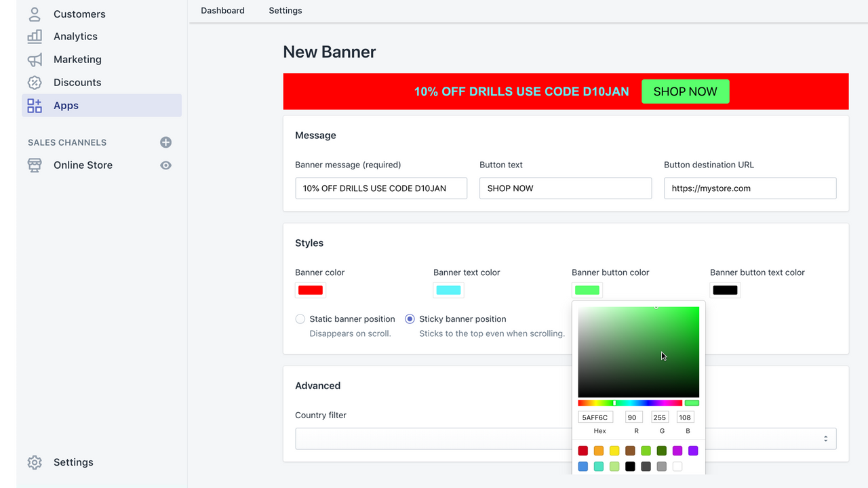The width and height of the screenshot is (868, 488).
Task: Click the Settings gear icon
Action: coord(35,462)
